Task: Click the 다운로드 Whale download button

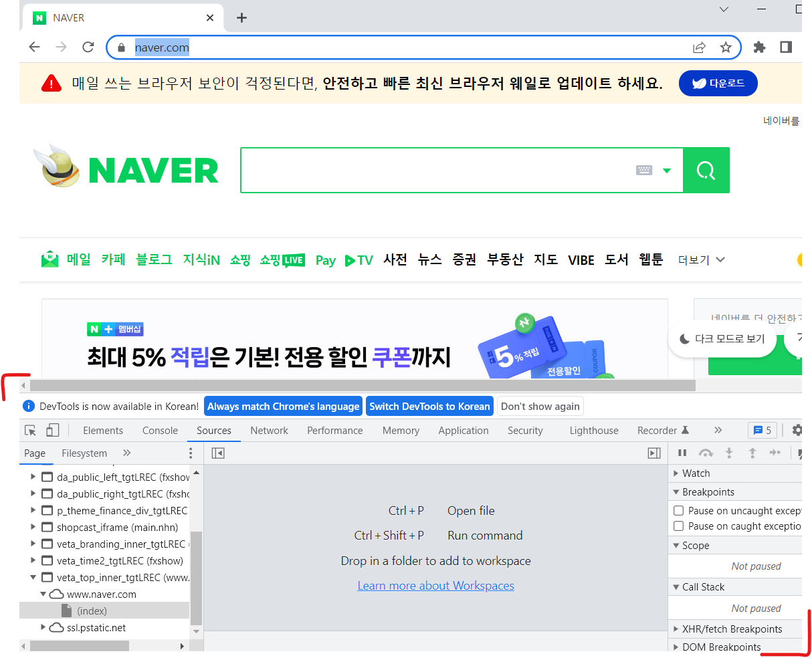Action: coord(718,83)
